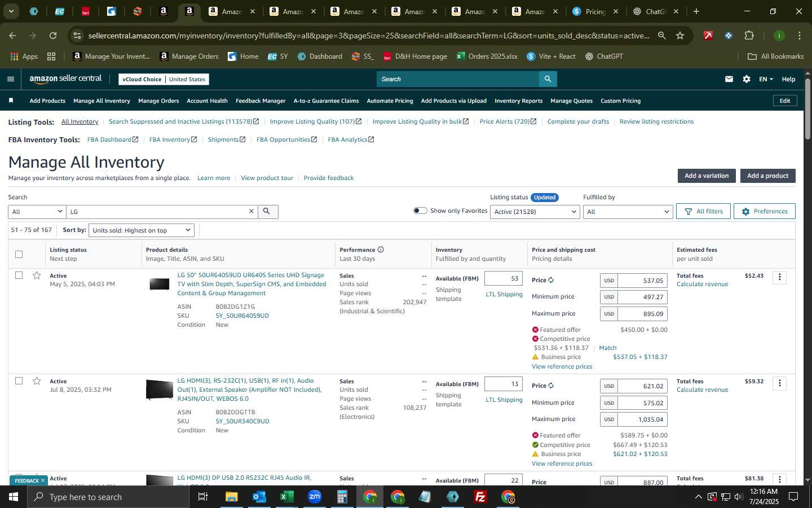Toggle Show only Favorites switch
This screenshot has width=812, height=508.
coord(420,211)
